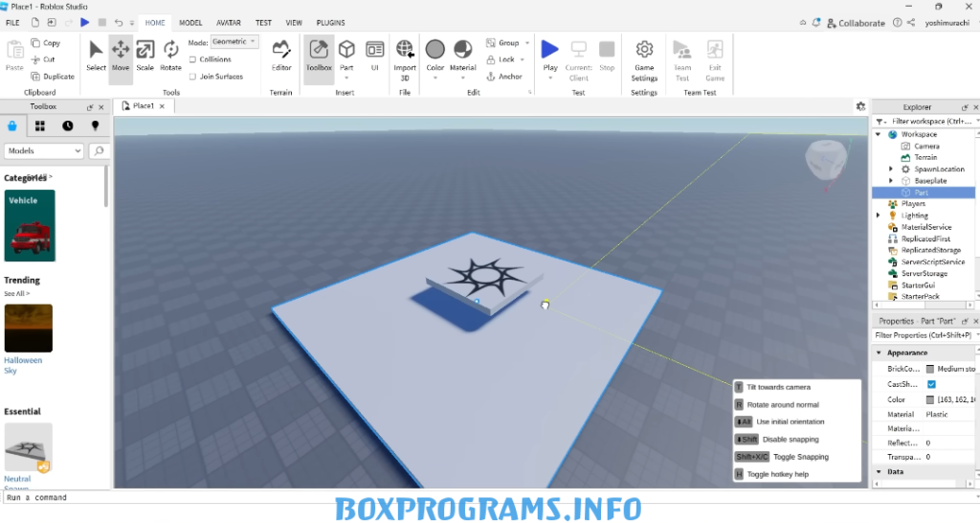Select Part in Explorer
The image size is (980, 523).
point(924,193)
